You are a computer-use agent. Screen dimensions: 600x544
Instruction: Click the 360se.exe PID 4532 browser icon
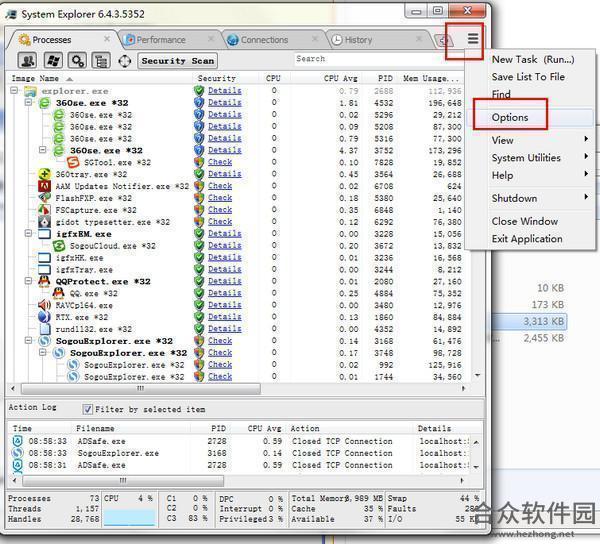pos(45,103)
